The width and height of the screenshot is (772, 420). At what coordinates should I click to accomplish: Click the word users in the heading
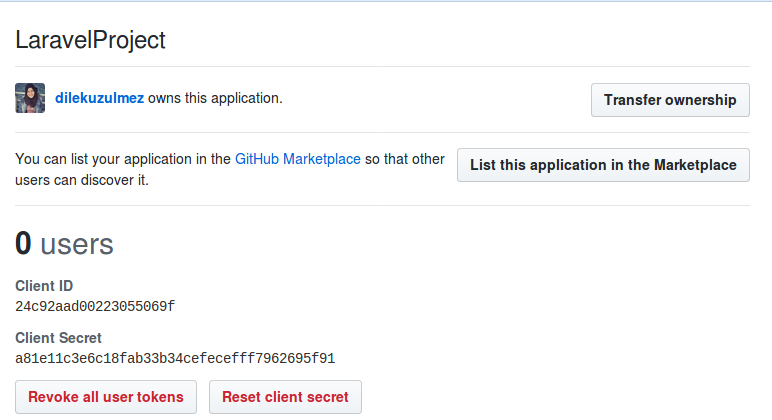[x=77, y=245]
